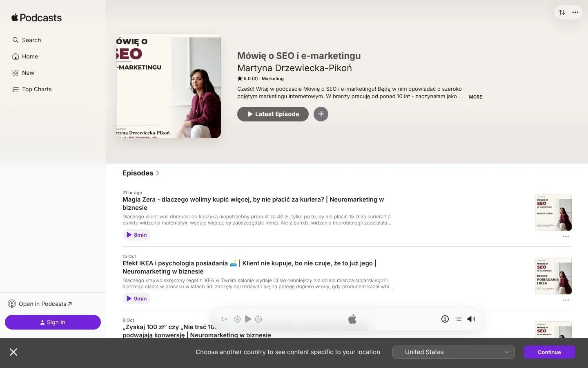Skip forward 30 seconds in player
Image resolution: width=588 pixels, height=368 pixels.
[x=258, y=319]
